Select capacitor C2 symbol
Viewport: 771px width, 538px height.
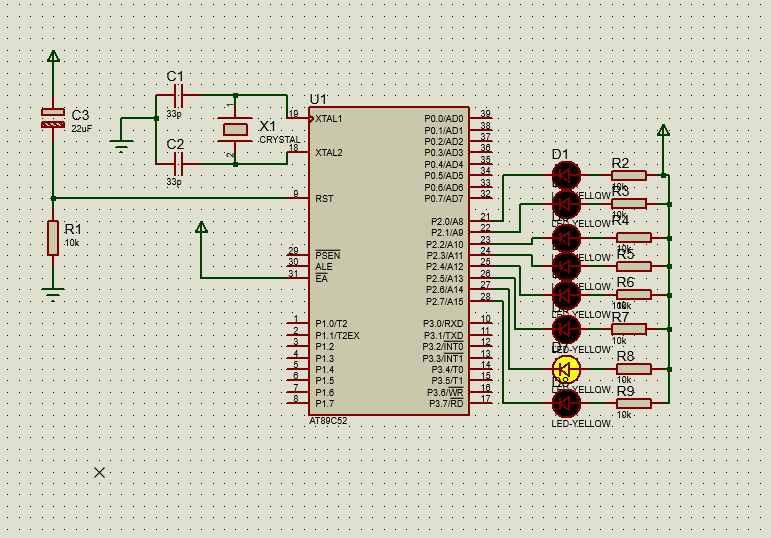pos(178,164)
